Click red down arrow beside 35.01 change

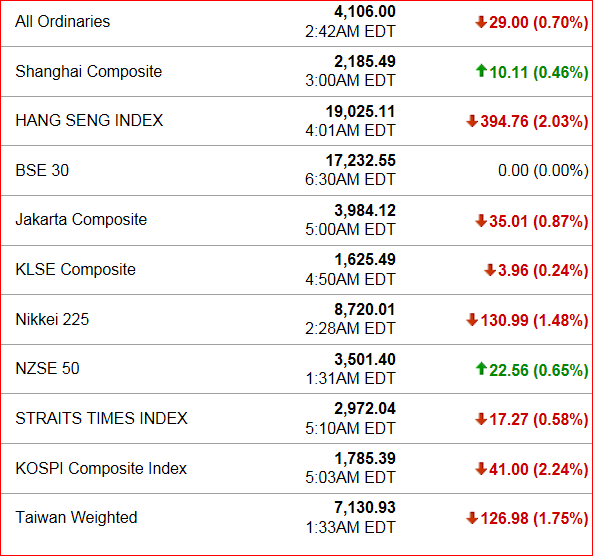(x=481, y=221)
